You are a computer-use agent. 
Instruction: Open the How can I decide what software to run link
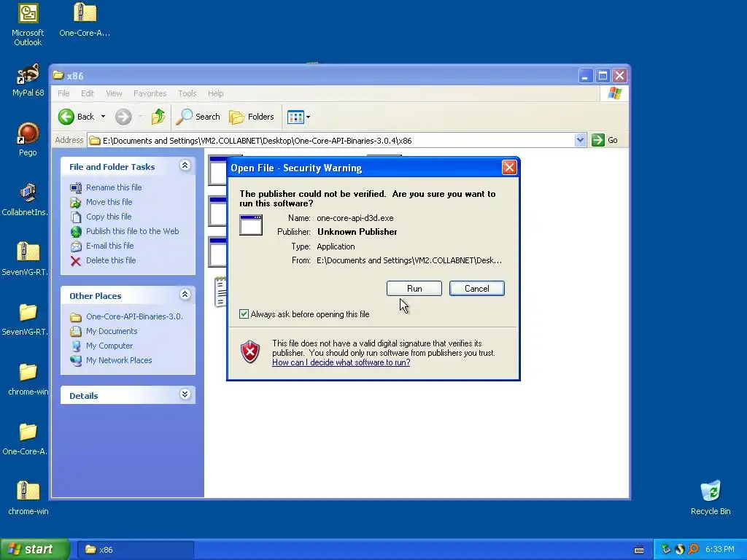point(341,362)
